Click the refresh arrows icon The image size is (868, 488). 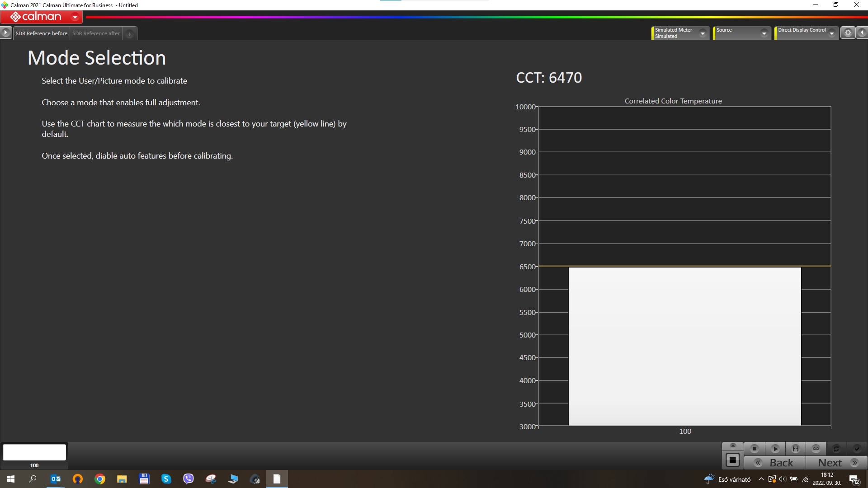pos(836,449)
